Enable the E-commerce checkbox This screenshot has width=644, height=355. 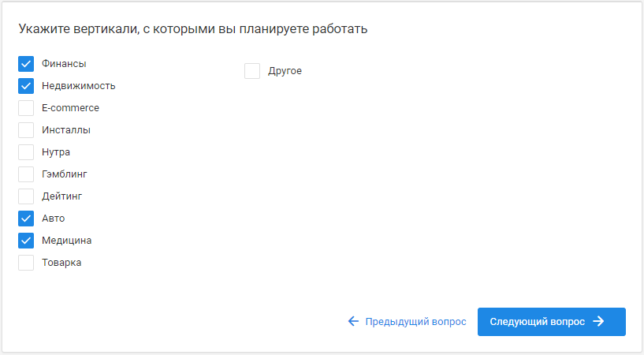(26, 108)
